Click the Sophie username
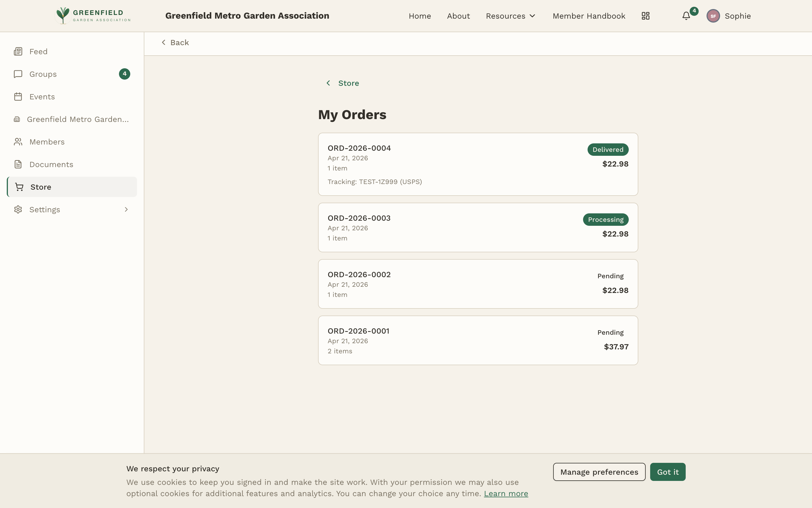812x508 pixels. [x=738, y=16]
